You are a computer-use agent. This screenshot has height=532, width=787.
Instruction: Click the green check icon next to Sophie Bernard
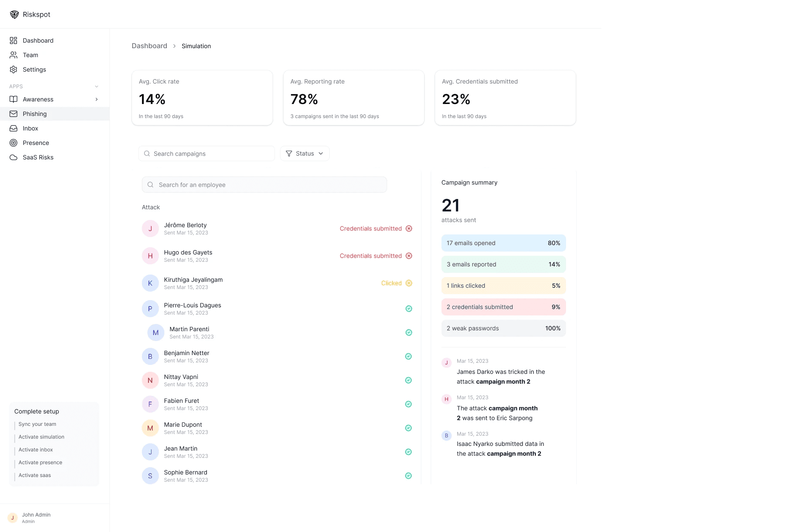click(x=408, y=476)
